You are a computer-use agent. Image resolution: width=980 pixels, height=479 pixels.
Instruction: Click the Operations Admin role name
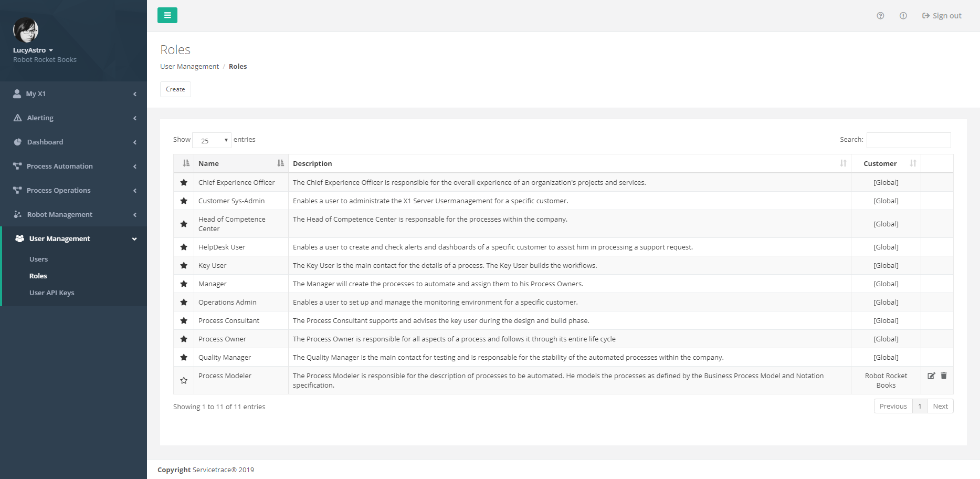click(227, 302)
